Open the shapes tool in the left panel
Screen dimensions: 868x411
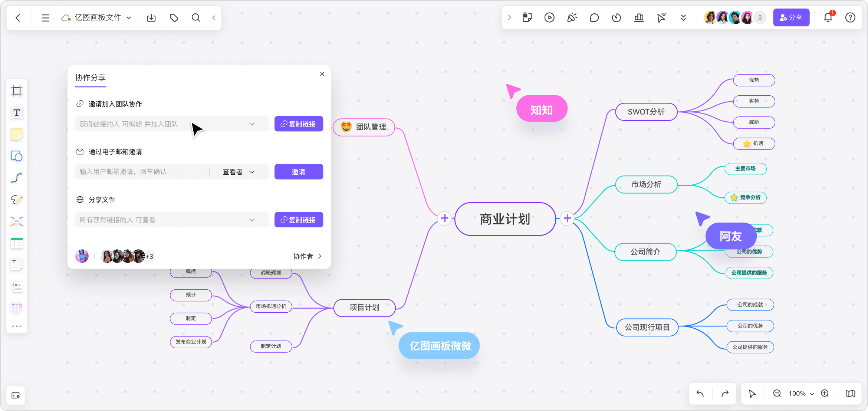click(x=17, y=156)
